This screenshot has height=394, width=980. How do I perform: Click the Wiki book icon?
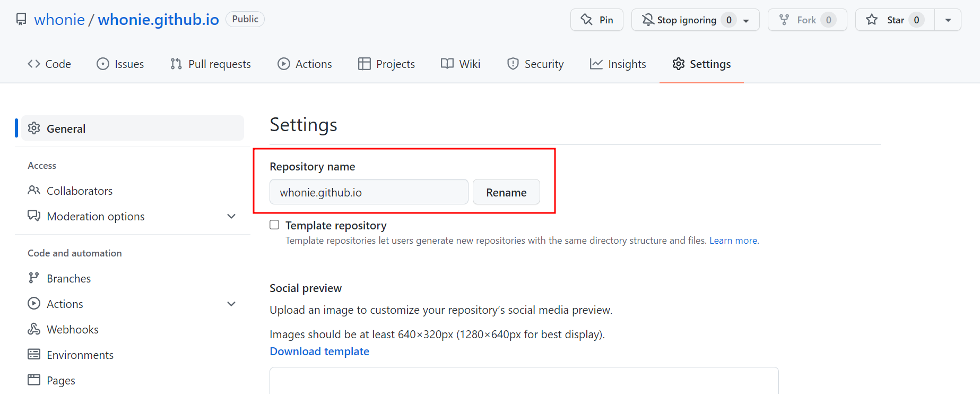tap(447, 64)
